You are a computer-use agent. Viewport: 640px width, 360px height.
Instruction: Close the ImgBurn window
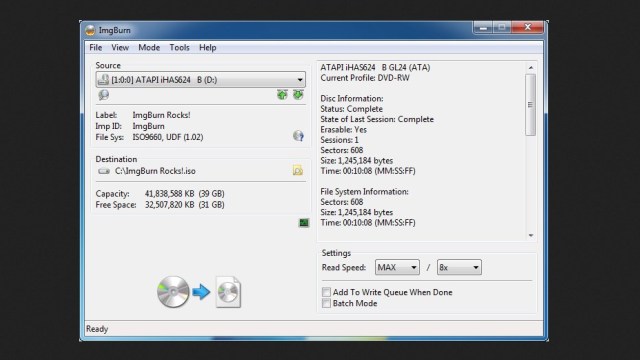(x=527, y=27)
